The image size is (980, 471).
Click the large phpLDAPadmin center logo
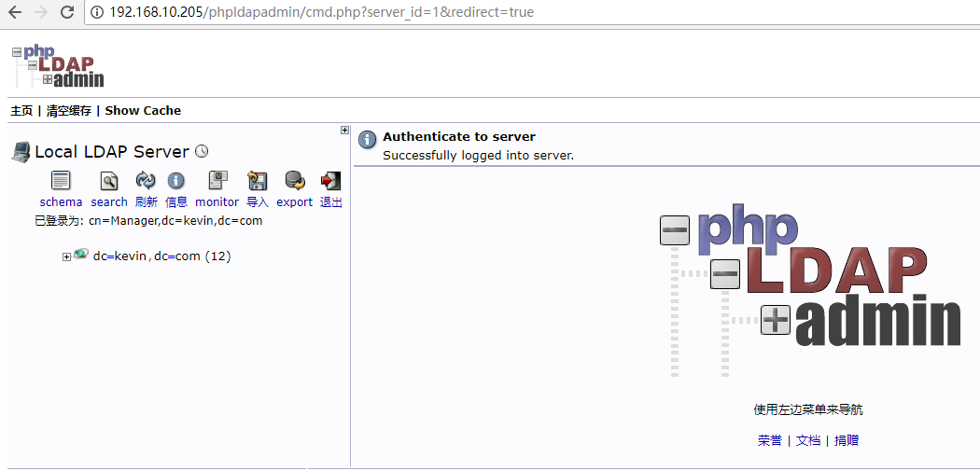(x=810, y=290)
